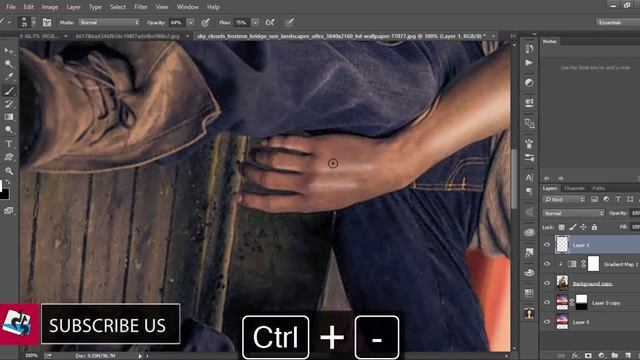The image size is (640, 360).
Task: Toggle lock image pixels
Action: point(573,227)
